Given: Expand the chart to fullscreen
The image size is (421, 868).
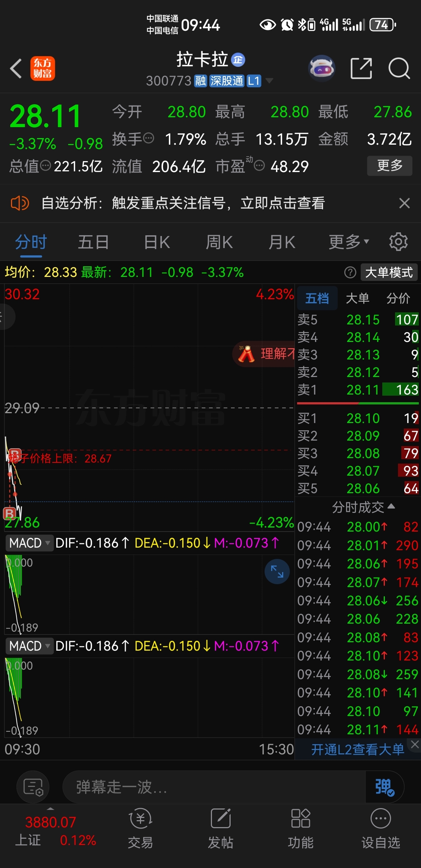Looking at the screenshot, I should click(x=277, y=571).
